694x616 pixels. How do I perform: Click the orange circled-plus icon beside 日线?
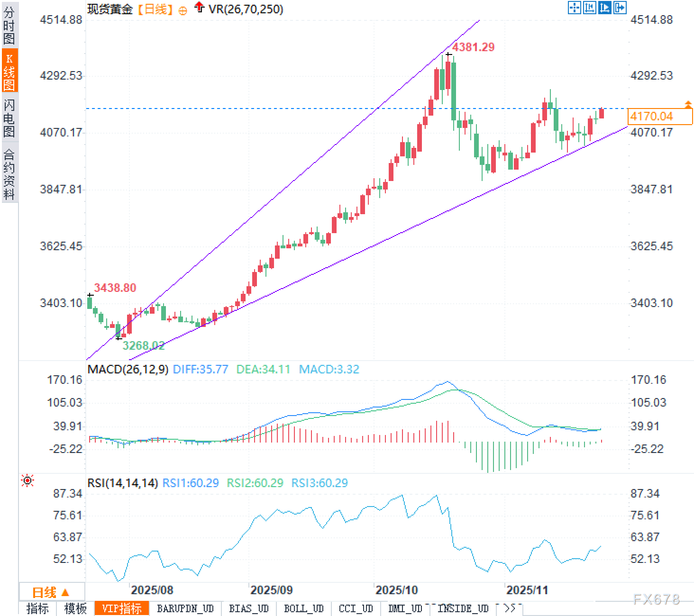(x=183, y=10)
